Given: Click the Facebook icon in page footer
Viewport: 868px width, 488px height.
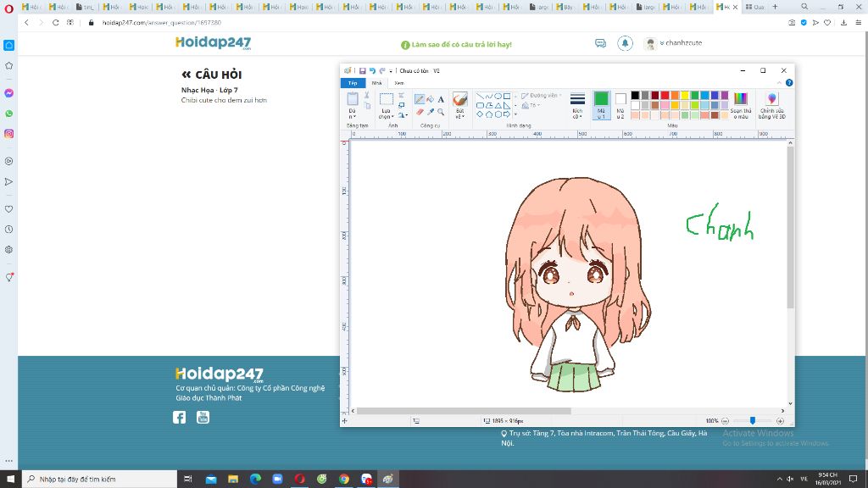Looking at the screenshot, I should point(180,417).
